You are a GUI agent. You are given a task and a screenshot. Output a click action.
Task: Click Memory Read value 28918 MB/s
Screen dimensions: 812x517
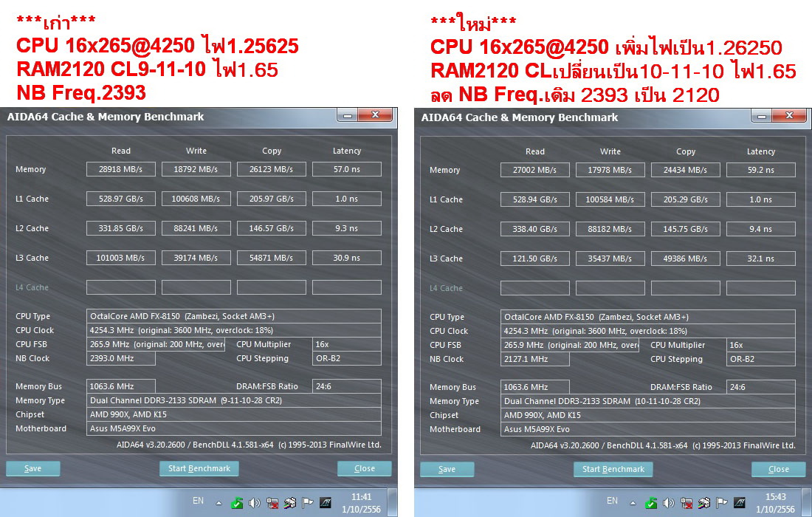click(x=120, y=169)
